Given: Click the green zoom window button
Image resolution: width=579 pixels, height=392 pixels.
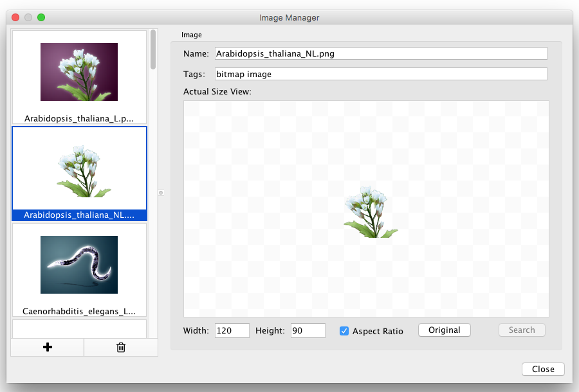Looking at the screenshot, I should tap(41, 17).
